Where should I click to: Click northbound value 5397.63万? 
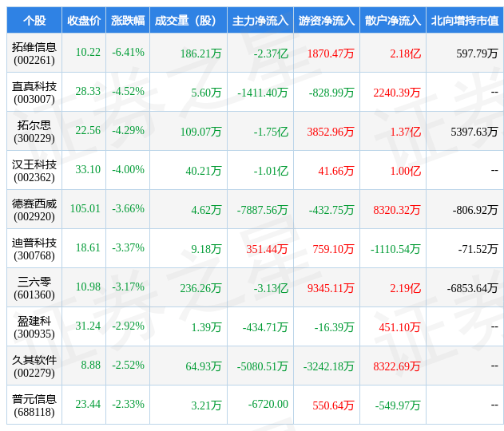pyautogui.click(x=474, y=132)
